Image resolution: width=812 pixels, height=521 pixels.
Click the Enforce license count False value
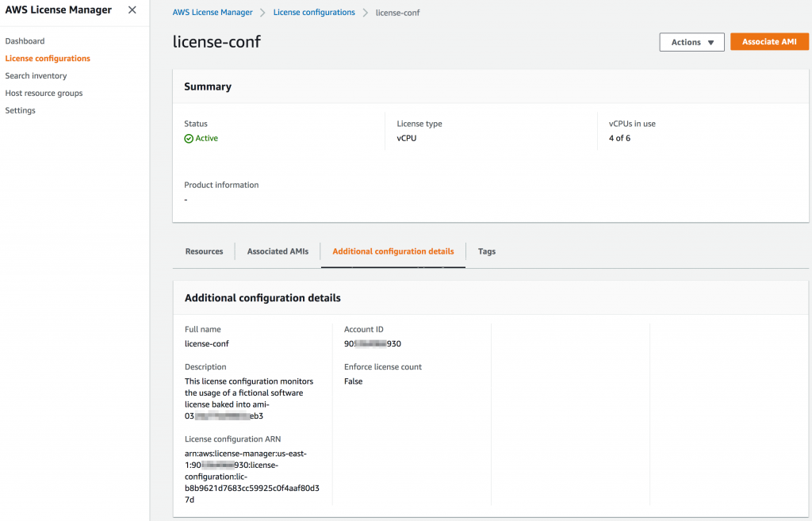(353, 381)
